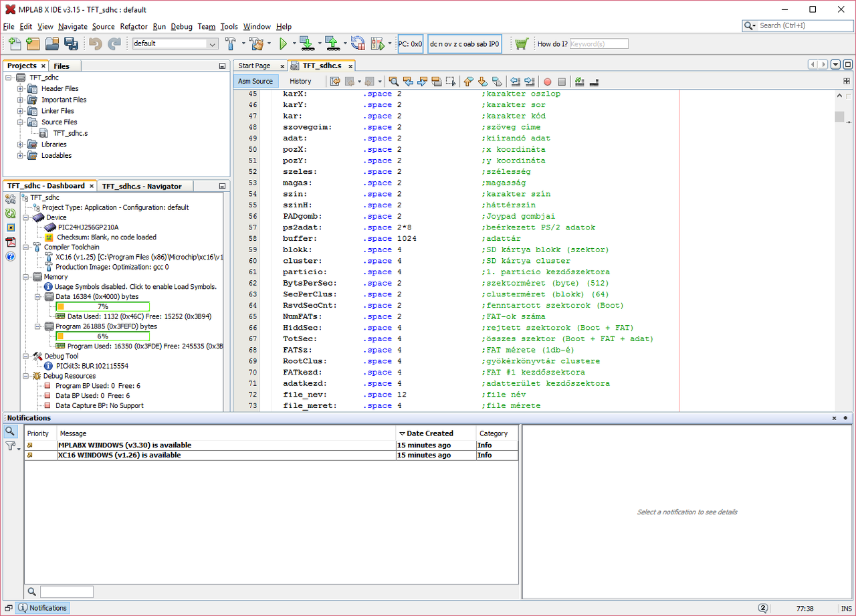Viewport: 856px width, 616px height.
Task: Click the Clean and Build icon
Action: 256,43
